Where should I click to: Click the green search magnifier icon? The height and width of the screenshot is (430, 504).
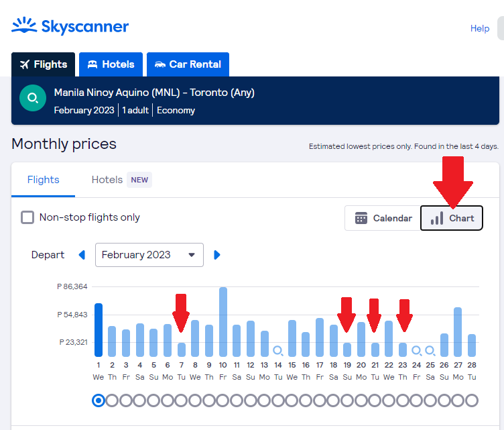[33, 98]
